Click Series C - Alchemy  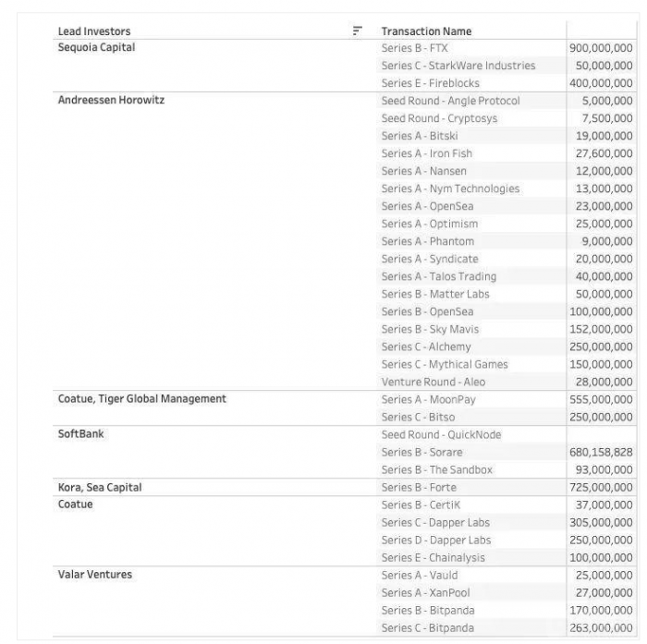point(426,346)
